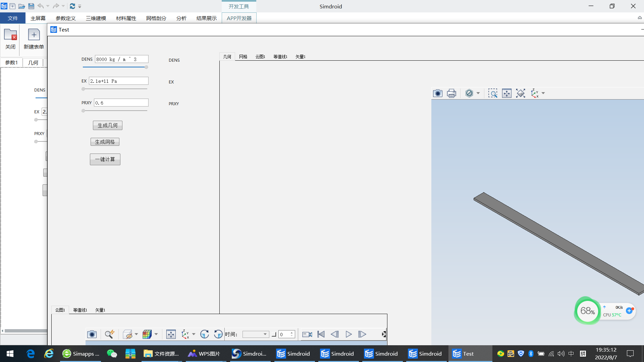Click the 生成几何 button
The width and height of the screenshot is (644, 362).
pos(107,125)
